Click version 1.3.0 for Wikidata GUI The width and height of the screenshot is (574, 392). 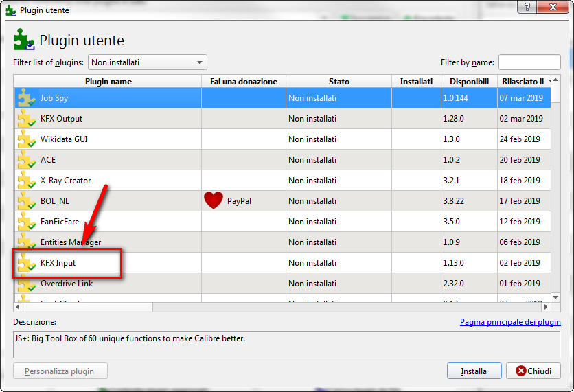pyautogui.click(x=451, y=139)
